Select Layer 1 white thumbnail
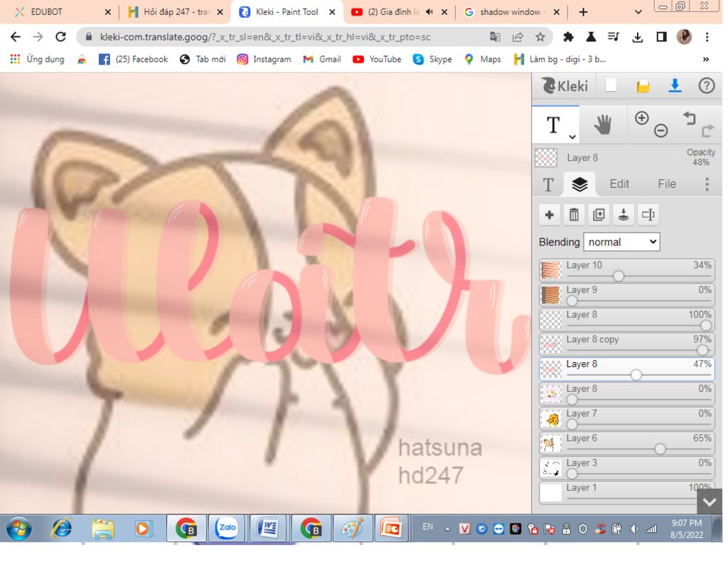Screen dimensions: 728x562 [551, 492]
